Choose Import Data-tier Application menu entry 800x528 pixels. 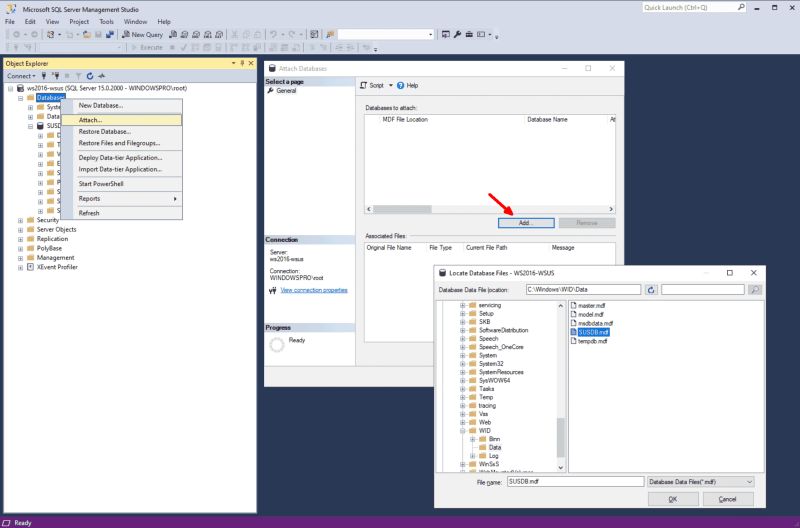(121, 169)
